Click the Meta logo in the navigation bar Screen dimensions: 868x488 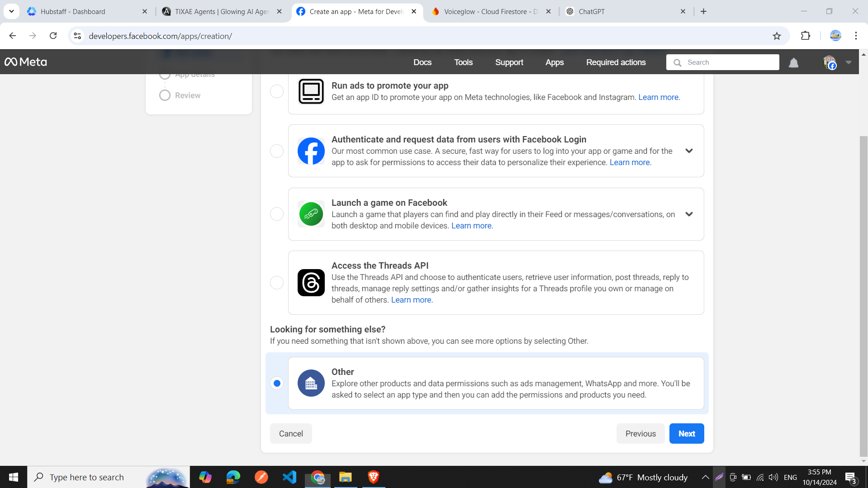(x=26, y=62)
